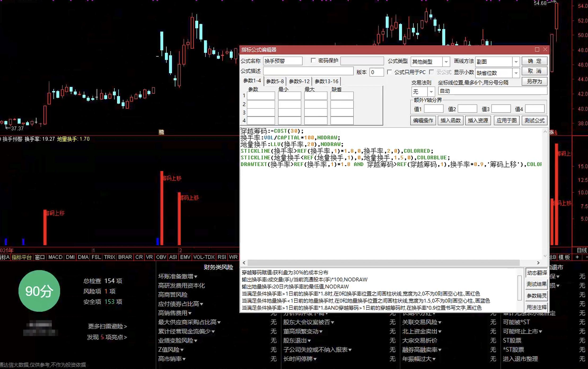Click the 测试公式 button

[534, 121]
